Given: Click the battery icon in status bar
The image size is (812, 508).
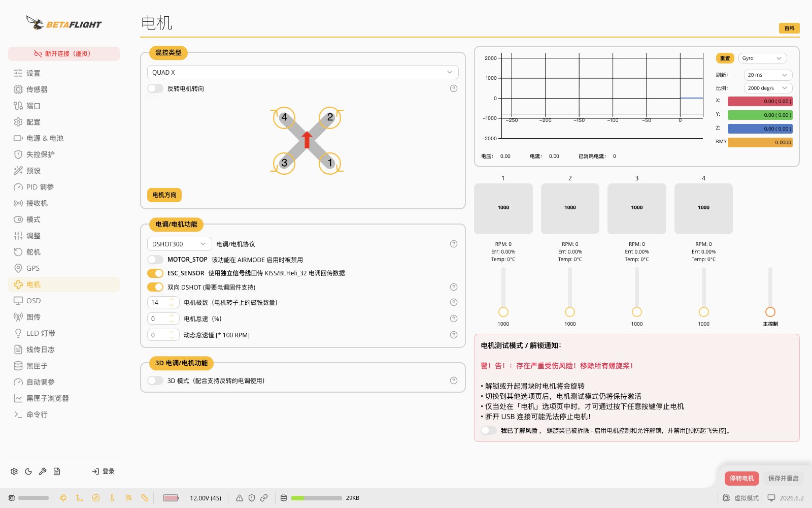Looking at the screenshot, I should click(x=171, y=498).
